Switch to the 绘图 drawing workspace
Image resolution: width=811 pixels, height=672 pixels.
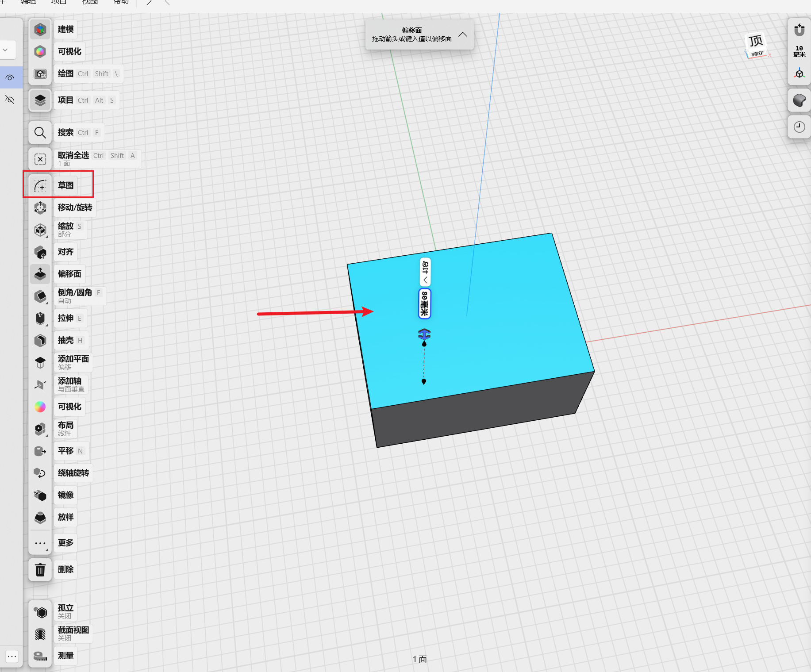tap(40, 74)
